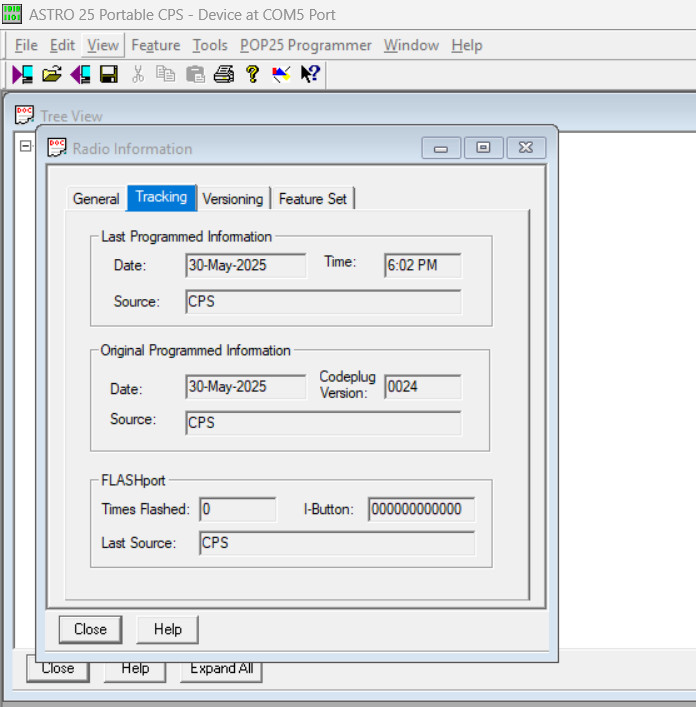
Task: Click the I-Button value field
Action: tap(421, 509)
